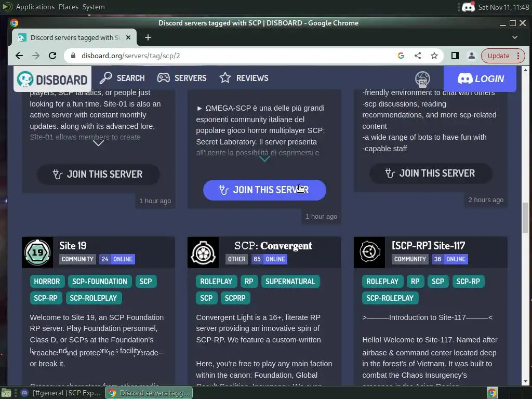532x399 pixels.
Task: Open the Site 19 server title
Action: [73, 246]
